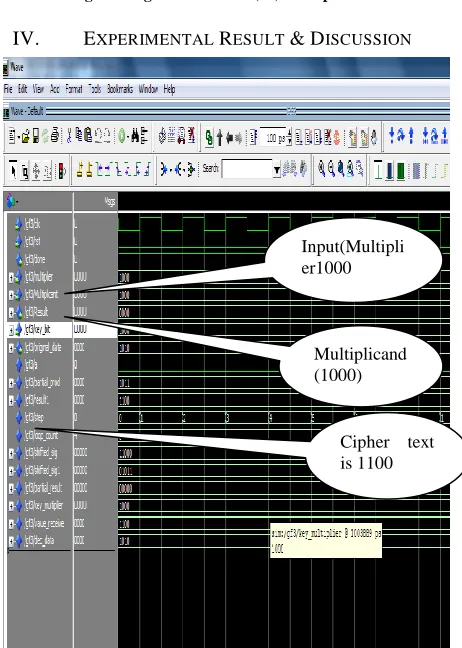Click the yellow Insert cursor icon
Image resolution: width=462 pixels, height=648 pixels.
[81, 170]
